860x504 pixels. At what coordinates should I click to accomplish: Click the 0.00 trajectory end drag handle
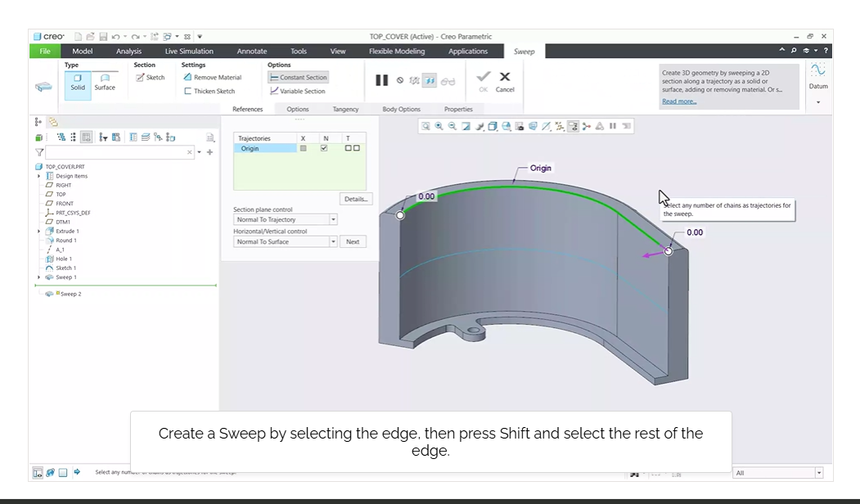669,251
